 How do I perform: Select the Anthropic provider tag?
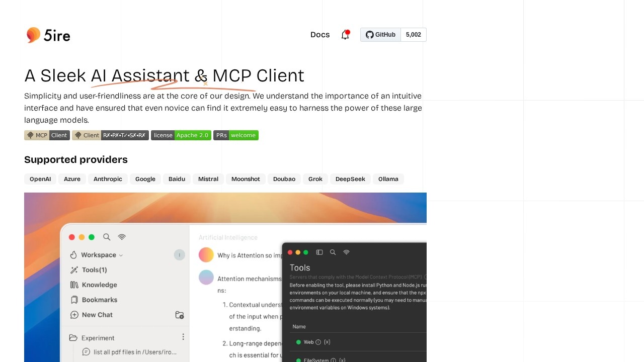point(108,179)
